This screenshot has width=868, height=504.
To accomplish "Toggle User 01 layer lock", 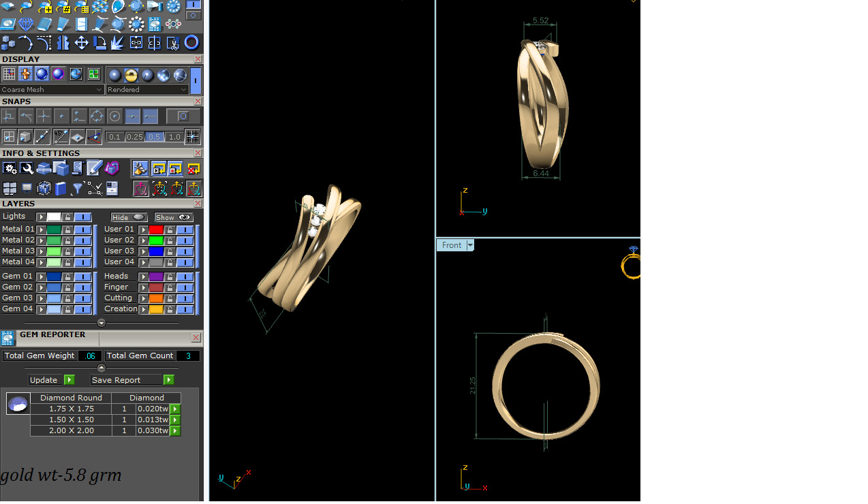I will coord(170,230).
